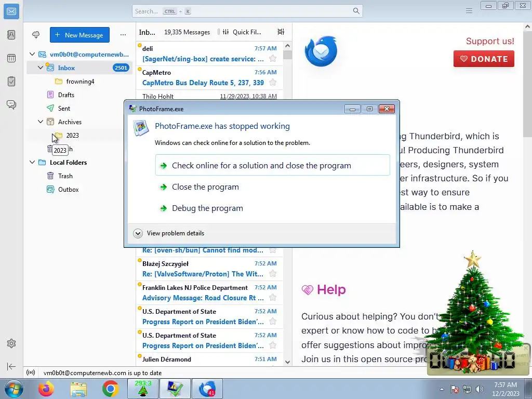Open Thunderbird Settings gear icon
This screenshot has height=399, width=532.
tap(11, 343)
